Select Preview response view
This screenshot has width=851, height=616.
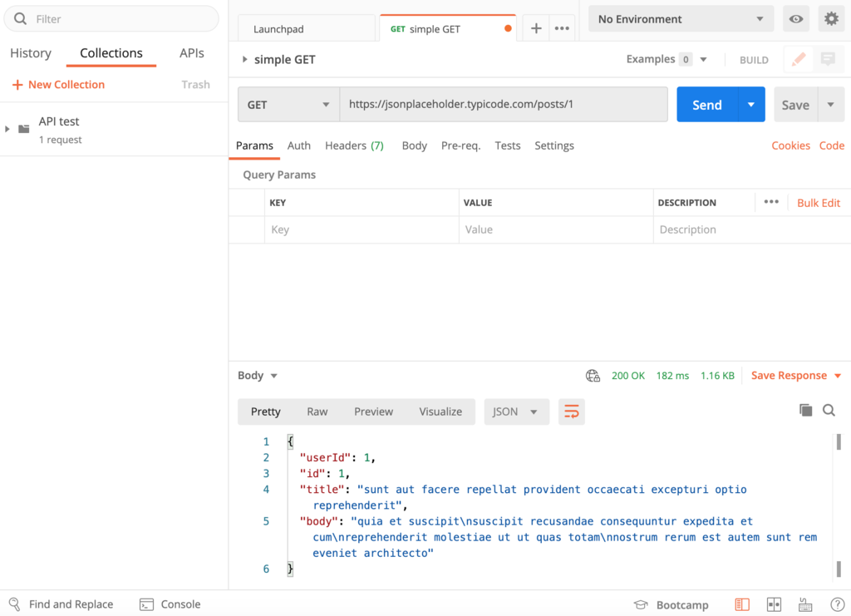click(x=373, y=412)
